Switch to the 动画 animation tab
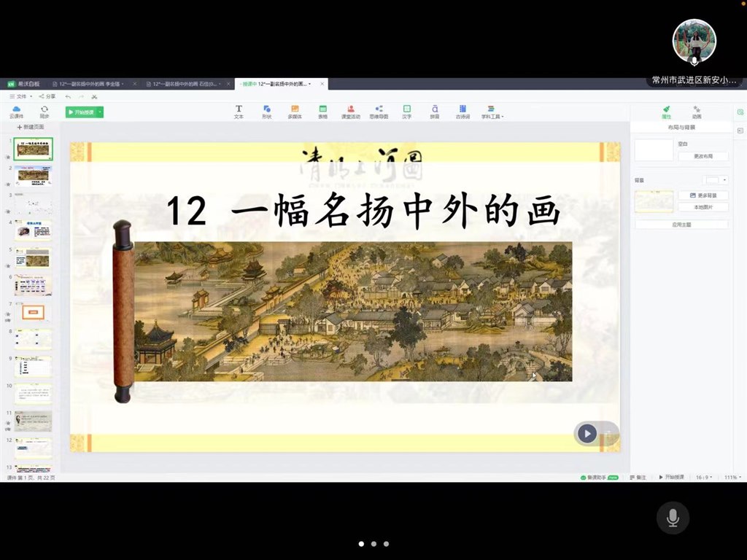This screenshot has width=747, height=560. tap(697, 112)
